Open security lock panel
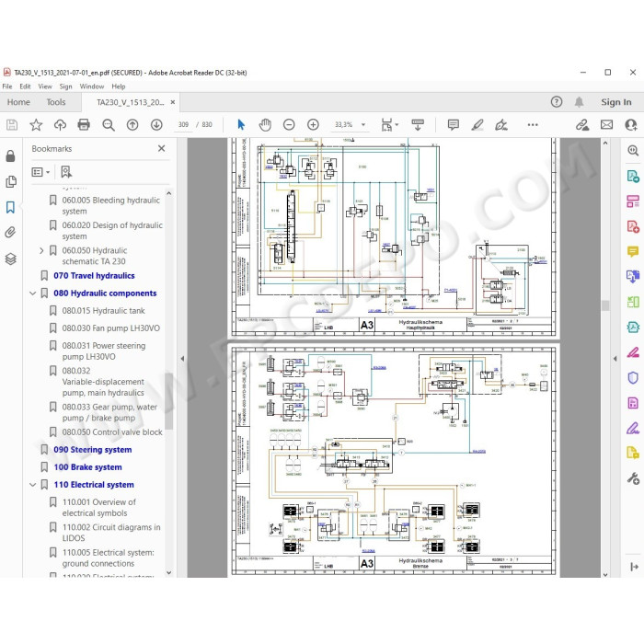644x644 pixels. pos(11,156)
